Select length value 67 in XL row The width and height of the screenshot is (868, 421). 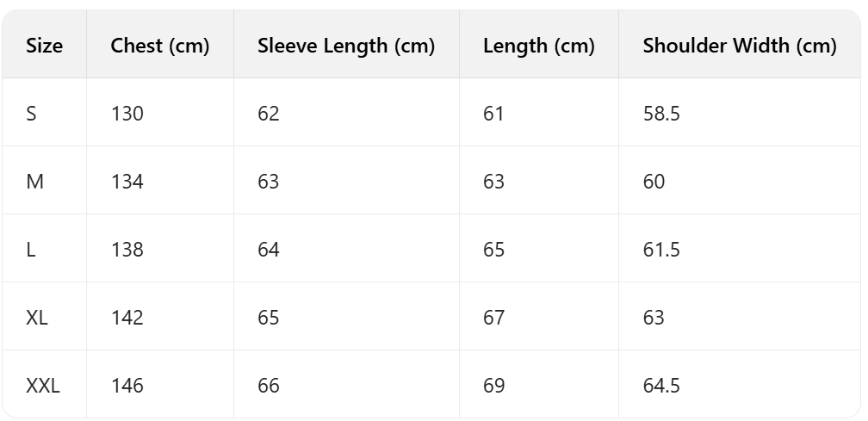point(494,318)
